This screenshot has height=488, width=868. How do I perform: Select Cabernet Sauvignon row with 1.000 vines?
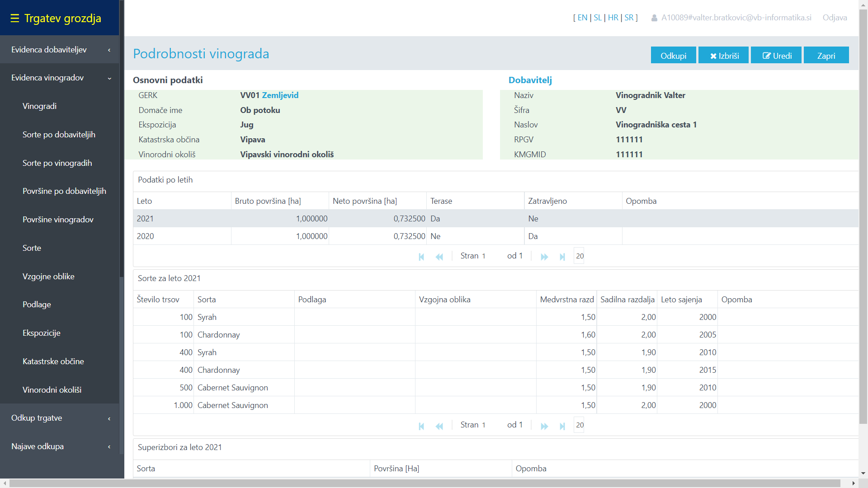495,405
